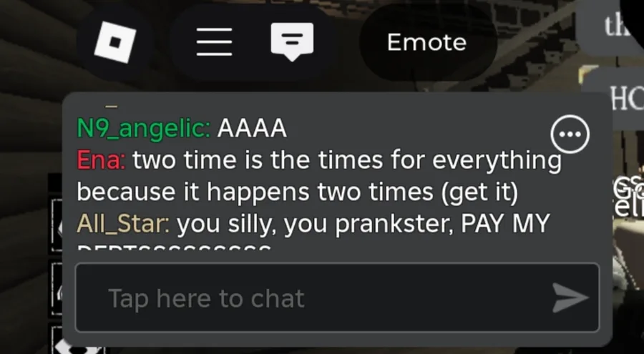Screen dimensions: 644x354
Task: Click the player name tag at right edge
Action: [x=629, y=195]
